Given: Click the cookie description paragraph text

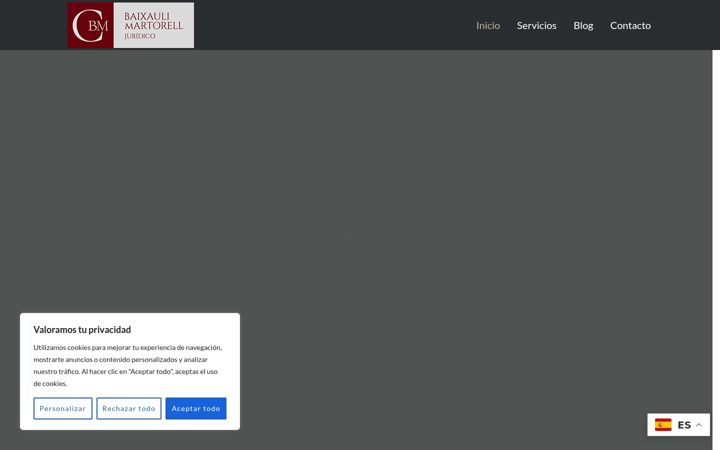Looking at the screenshot, I should point(128,366).
